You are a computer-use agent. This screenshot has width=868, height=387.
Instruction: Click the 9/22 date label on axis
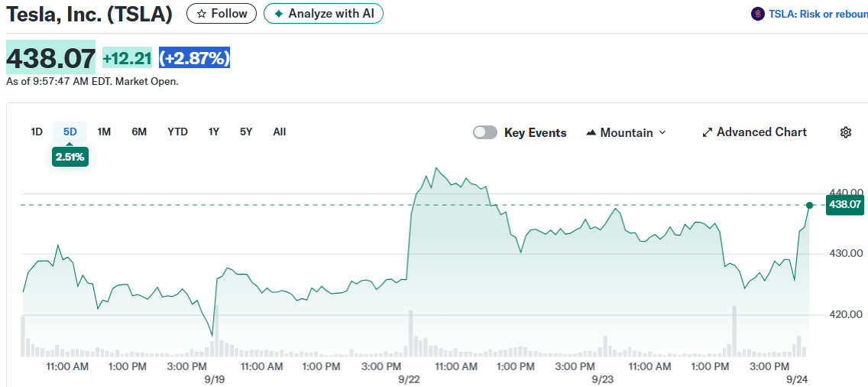point(409,380)
